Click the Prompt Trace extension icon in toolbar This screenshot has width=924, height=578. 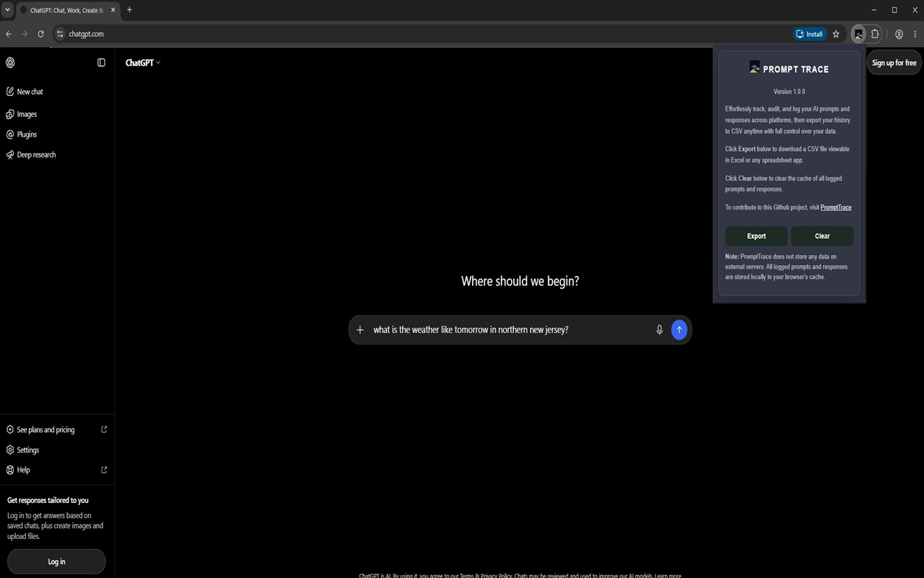pyautogui.click(x=858, y=34)
